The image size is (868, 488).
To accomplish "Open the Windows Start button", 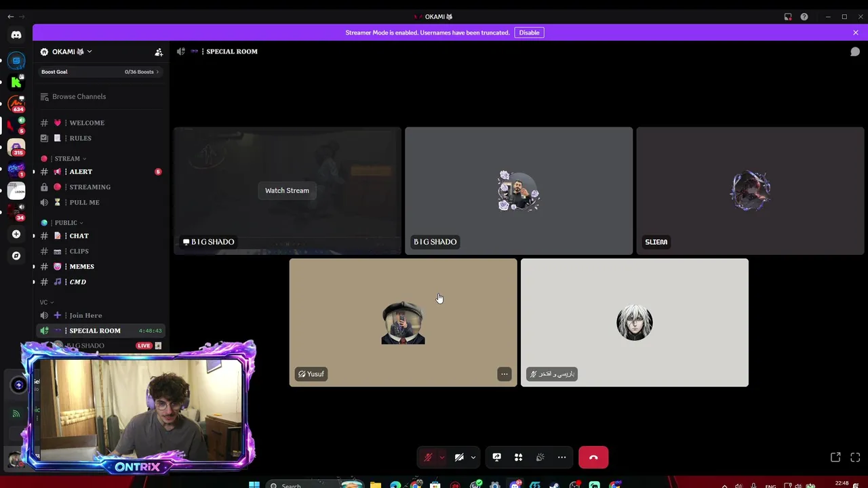I will [x=254, y=485].
